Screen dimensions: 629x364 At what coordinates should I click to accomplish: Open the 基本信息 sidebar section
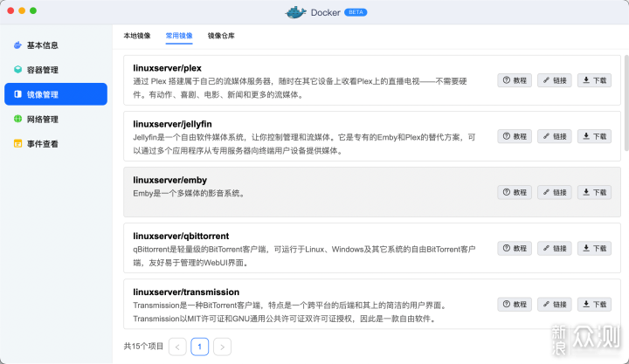point(56,45)
